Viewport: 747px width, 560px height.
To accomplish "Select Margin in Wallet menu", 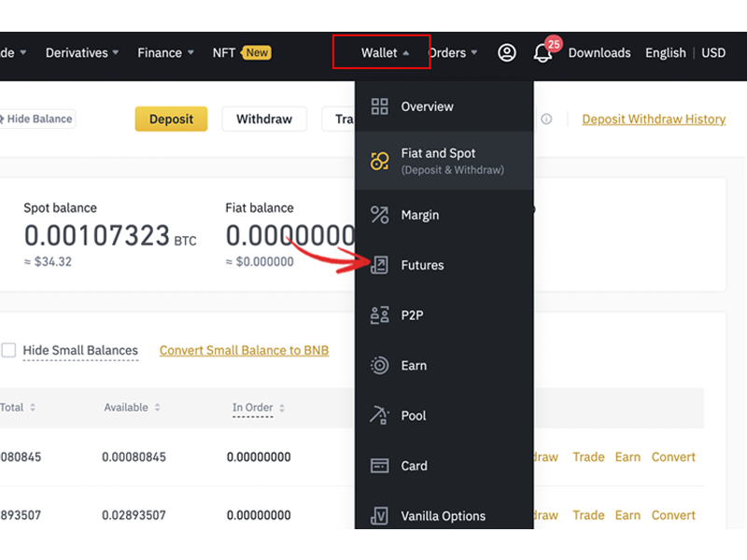I will pyautogui.click(x=444, y=216).
